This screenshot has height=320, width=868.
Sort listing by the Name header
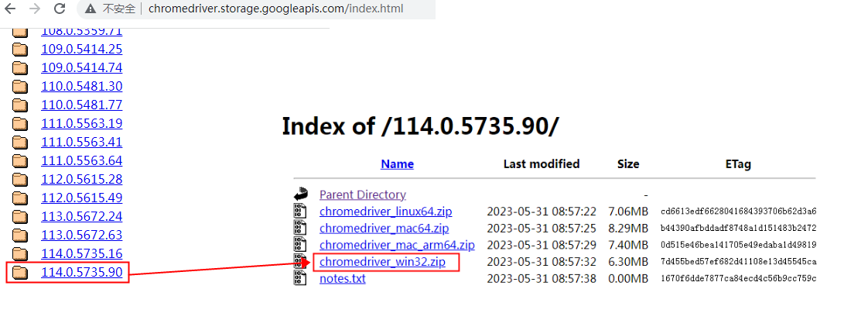(x=397, y=164)
